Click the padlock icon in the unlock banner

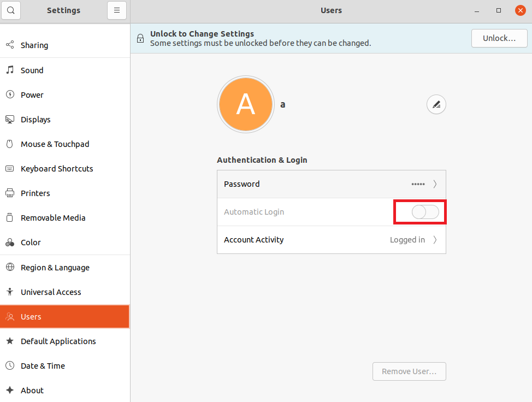click(x=140, y=38)
